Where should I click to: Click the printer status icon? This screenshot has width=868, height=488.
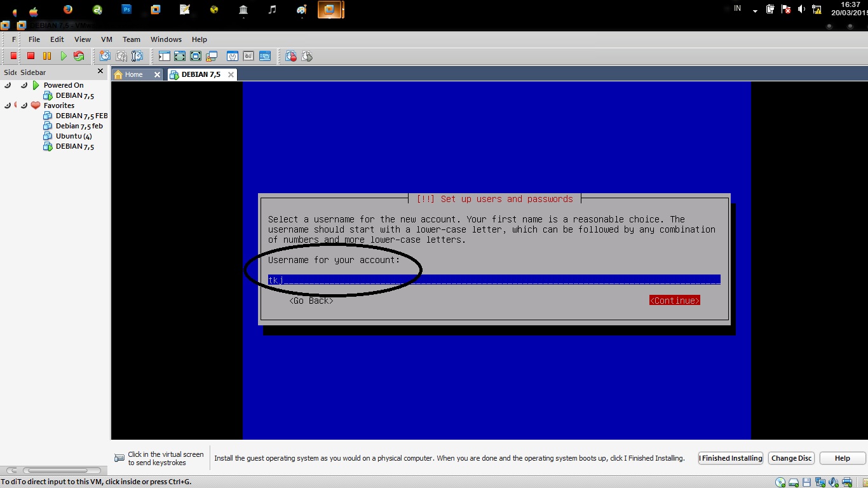tap(846, 482)
